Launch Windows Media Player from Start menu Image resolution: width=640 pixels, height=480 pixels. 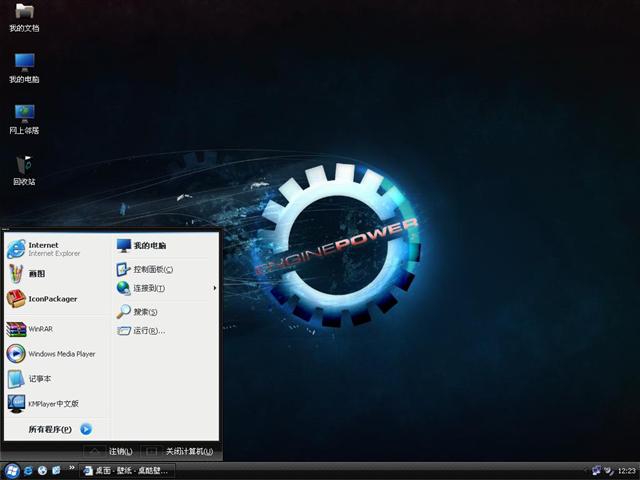[57, 354]
